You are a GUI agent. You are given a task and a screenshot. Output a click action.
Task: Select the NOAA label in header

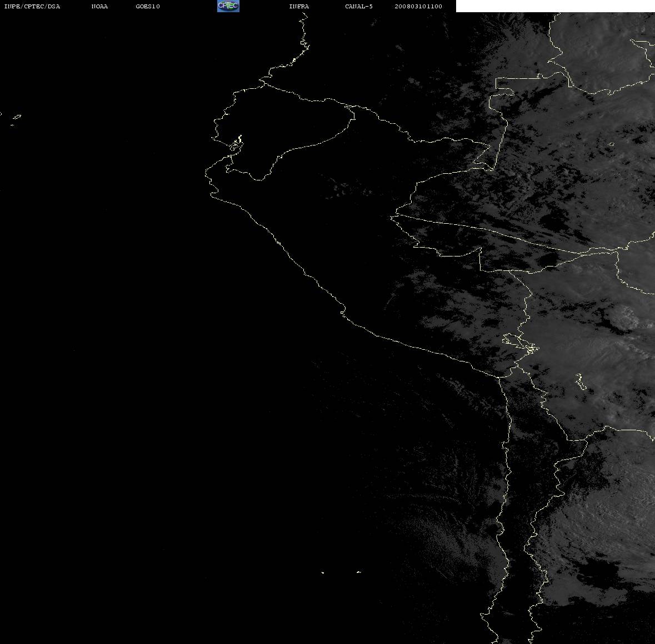pyautogui.click(x=99, y=6)
